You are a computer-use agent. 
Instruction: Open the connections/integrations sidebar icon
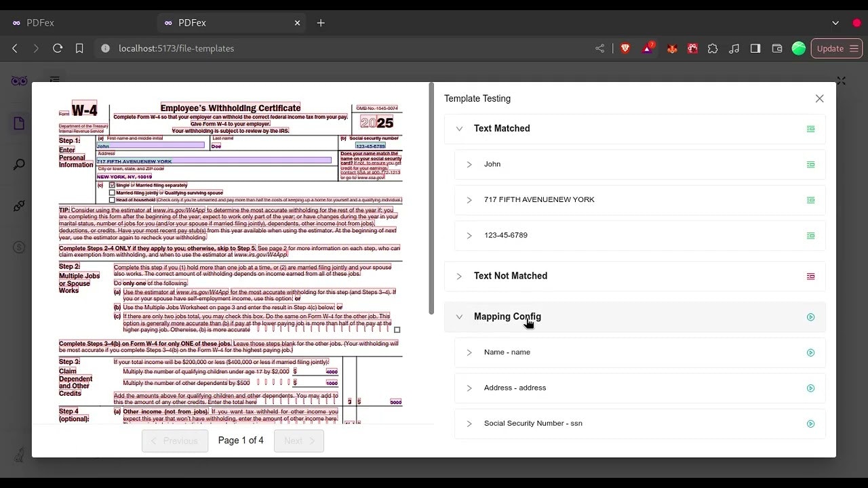tap(18, 205)
